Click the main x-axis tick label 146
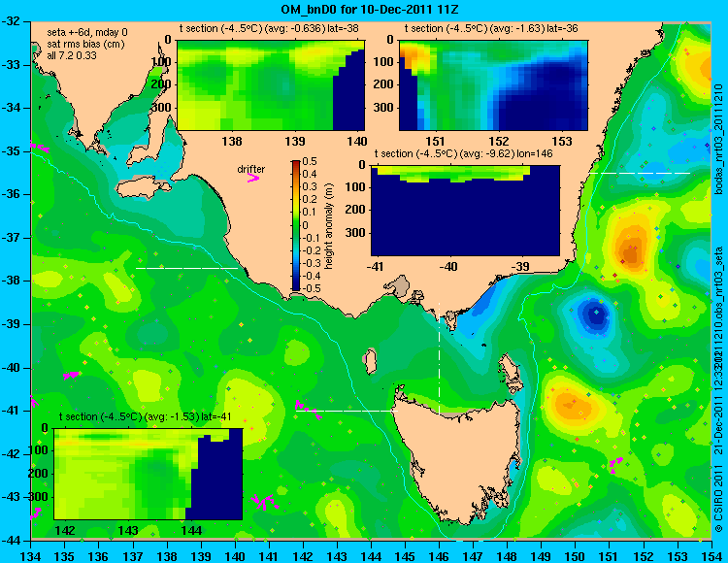The image size is (728, 563). pos(439,555)
